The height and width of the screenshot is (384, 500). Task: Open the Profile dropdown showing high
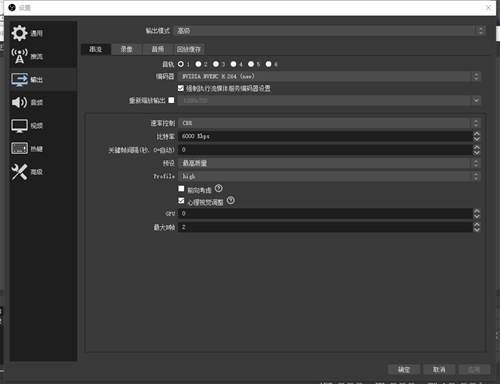click(x=329, y=176)
